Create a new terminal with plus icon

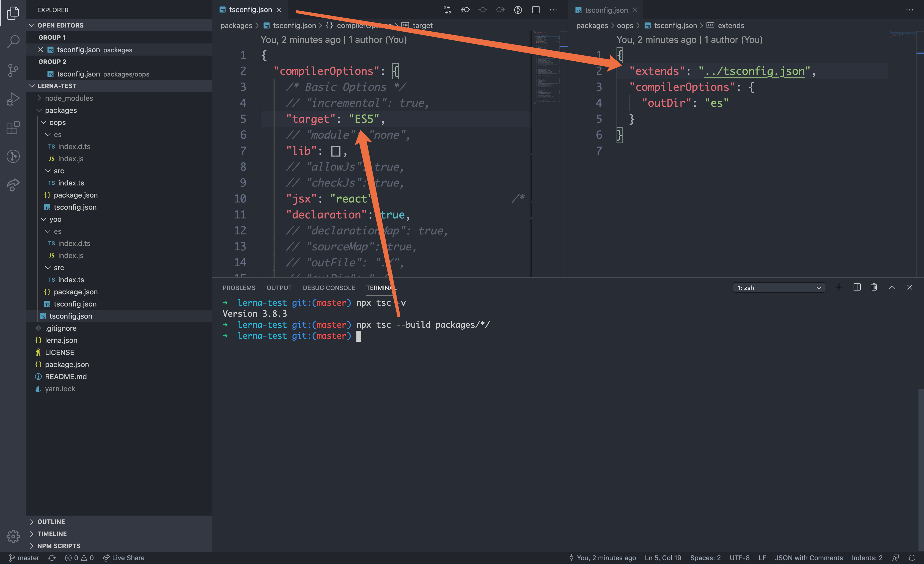click(x=839, y=288)
